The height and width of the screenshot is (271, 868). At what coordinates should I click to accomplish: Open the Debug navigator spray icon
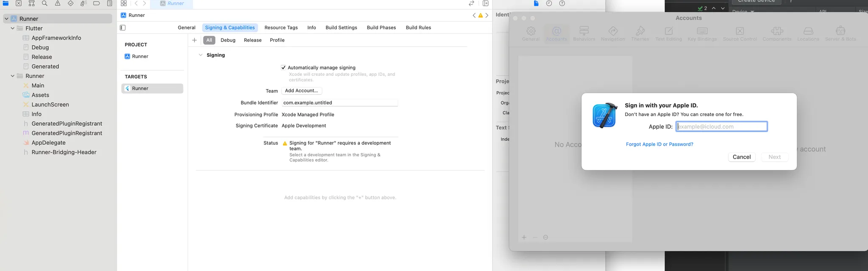(x=83, y=3)
